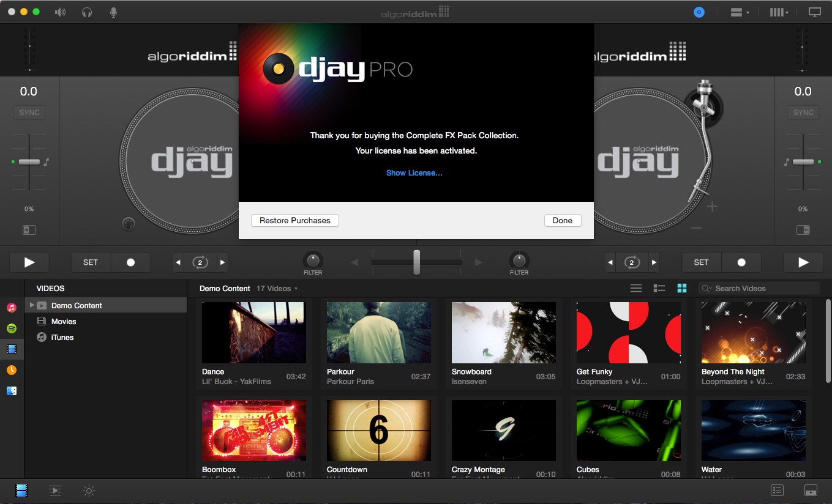
Task: Click the left deck tempo slider
Action: [x=29, y=162]
